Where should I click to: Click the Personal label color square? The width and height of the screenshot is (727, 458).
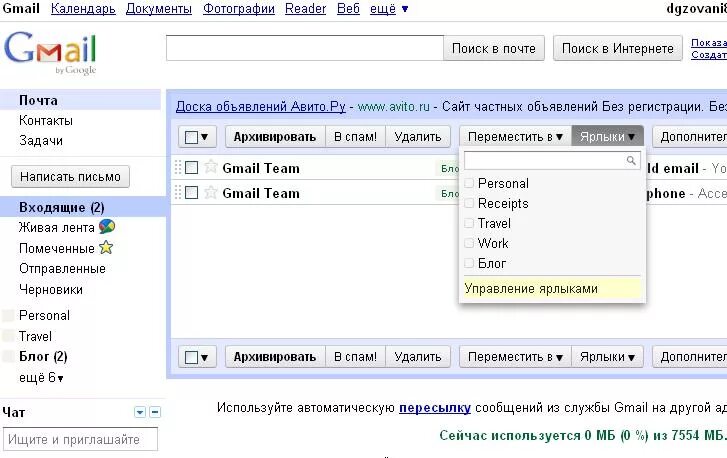pos(8,316)
